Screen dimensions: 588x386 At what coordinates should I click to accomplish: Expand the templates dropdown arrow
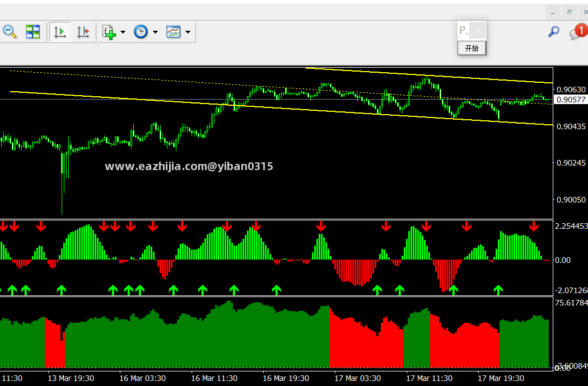(x=188, y=32)
